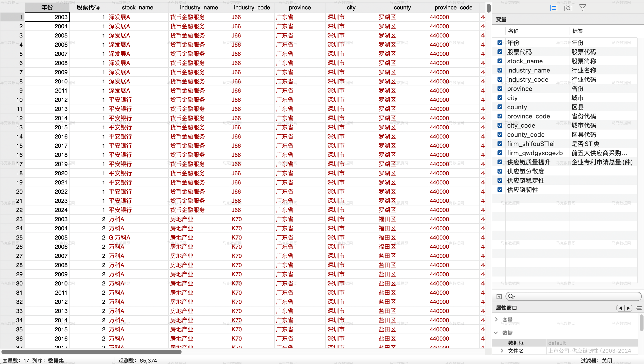Click the 名称 column header in variables list
644x364 pixels.
(513, 31)
